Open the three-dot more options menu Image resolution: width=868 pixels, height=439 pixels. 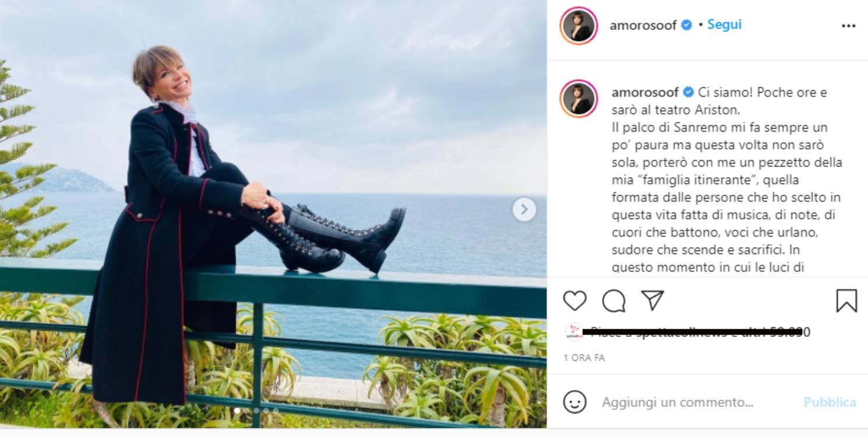coord(849,26)
